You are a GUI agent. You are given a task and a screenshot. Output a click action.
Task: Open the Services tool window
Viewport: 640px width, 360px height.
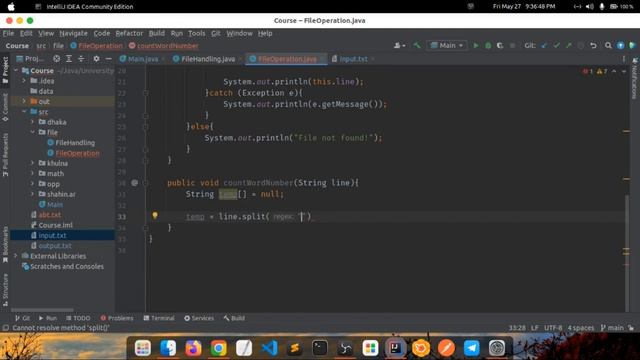199,318
